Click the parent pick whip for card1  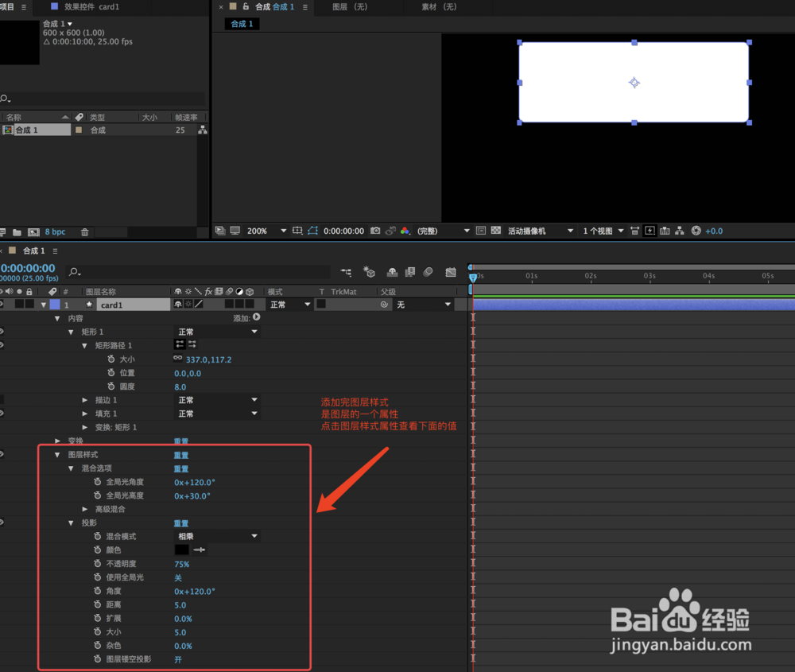(384, 305)
